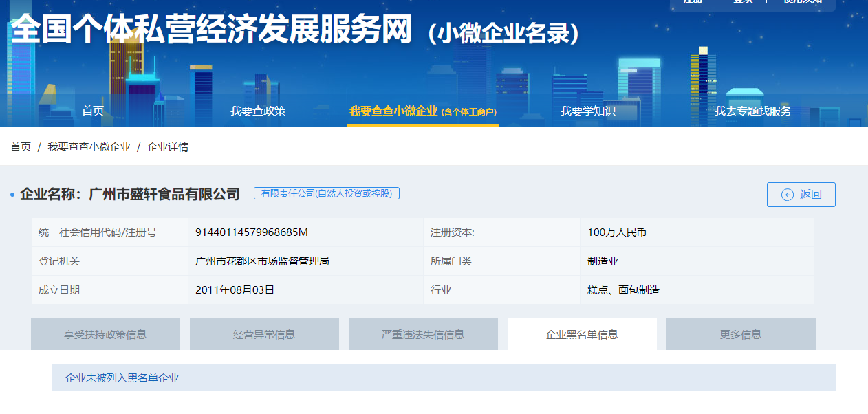Switch to the 经营异常信息 tab
The height and width of the screenshot is (414, 868).
point(264,334)
